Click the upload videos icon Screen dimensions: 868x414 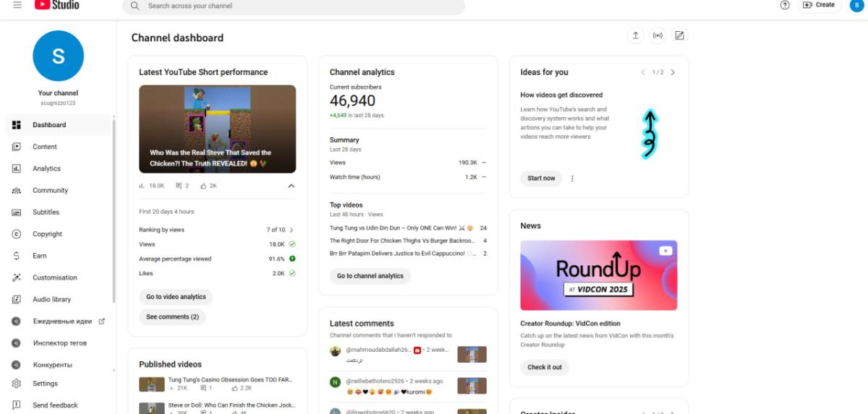pyautogui.click(x=635, y=35)
